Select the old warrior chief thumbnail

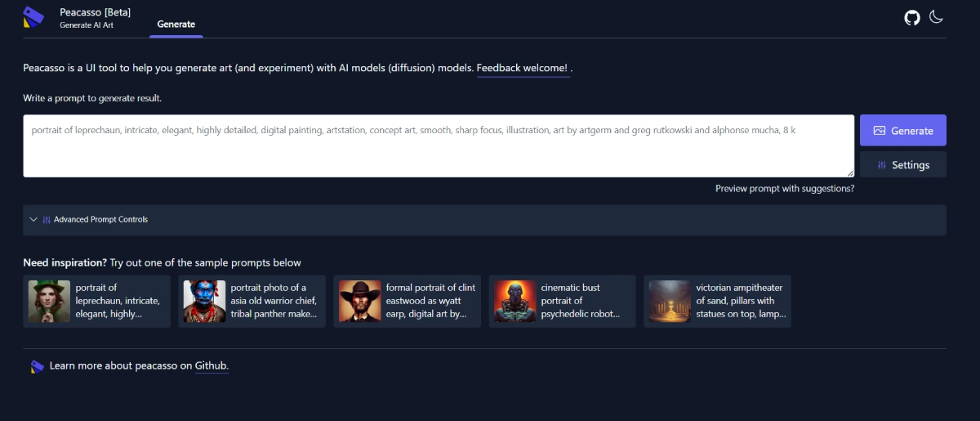205,301
